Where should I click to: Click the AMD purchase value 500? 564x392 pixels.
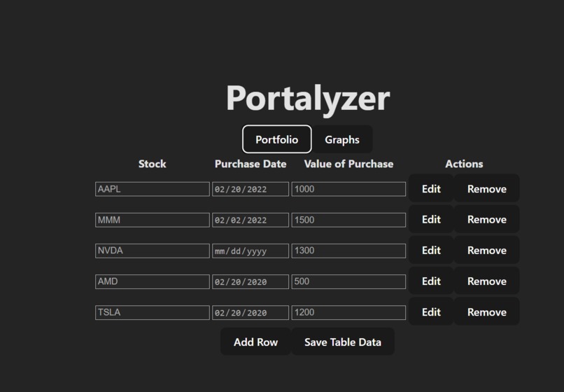(x=348, y=281)
